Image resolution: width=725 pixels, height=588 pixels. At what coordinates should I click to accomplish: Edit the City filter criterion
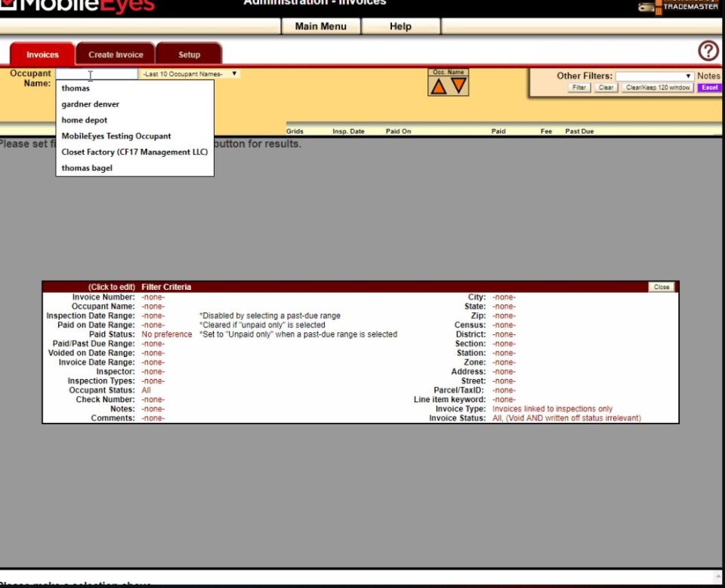[x=504, y=297]
